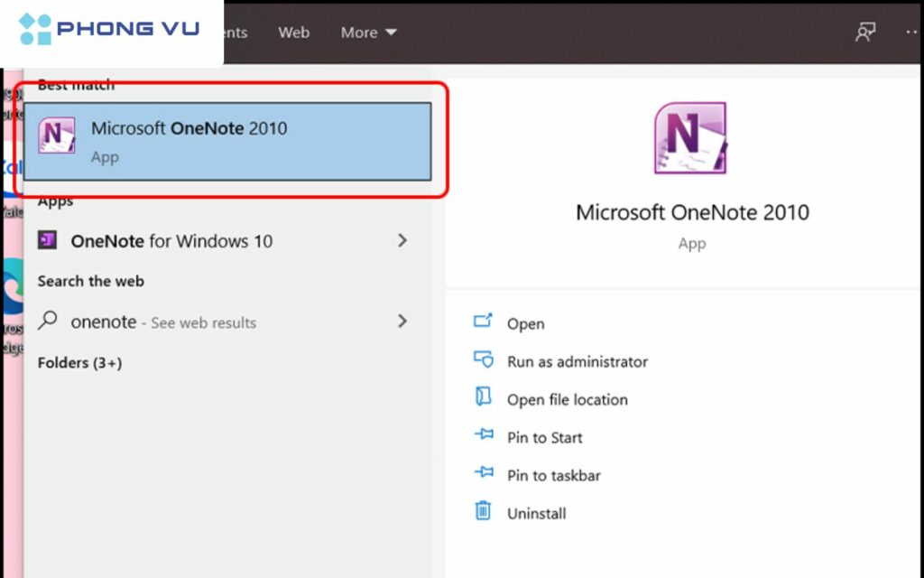Launch the app via the Open action
Image resolution: width=924 pixels, height=578 pixels.
click(x=525, y=322)
